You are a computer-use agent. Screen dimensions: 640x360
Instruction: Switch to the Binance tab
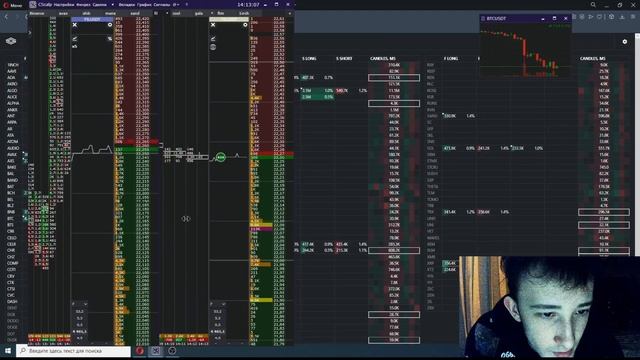pyautogui.click(x=37, y=13)
